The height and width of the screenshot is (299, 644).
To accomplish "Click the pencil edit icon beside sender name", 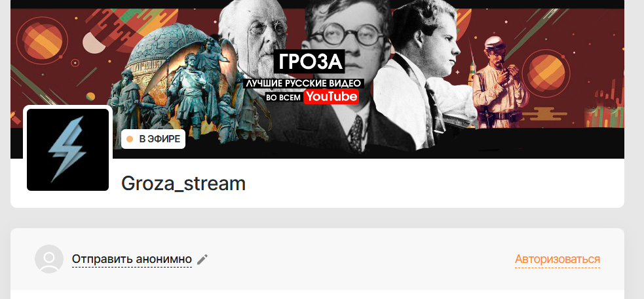I will [x=202, y=259].
